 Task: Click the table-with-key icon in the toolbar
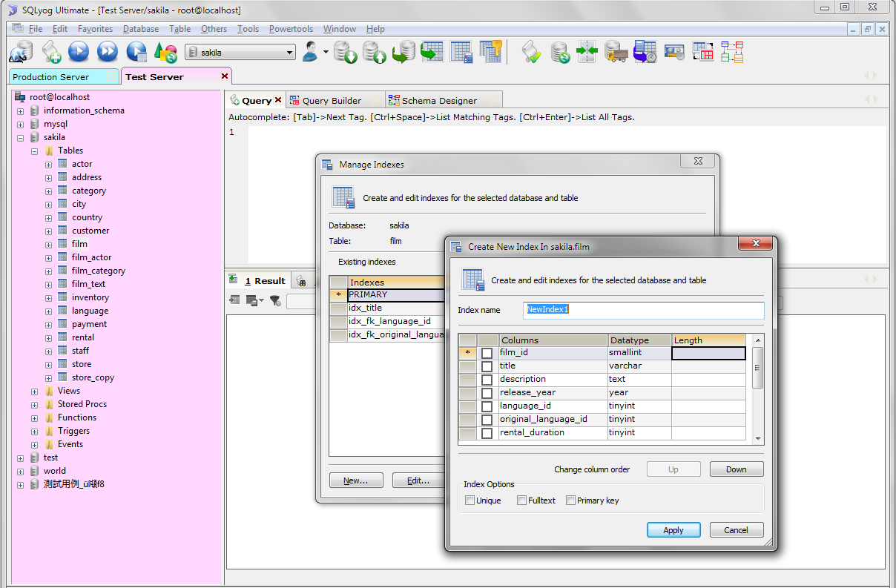point(491,52)
